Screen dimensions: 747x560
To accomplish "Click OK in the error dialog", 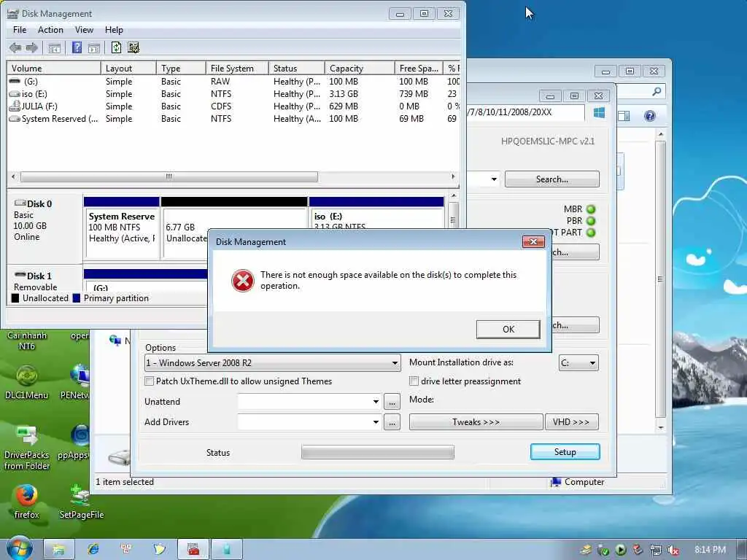I will (x=508, y=329).
